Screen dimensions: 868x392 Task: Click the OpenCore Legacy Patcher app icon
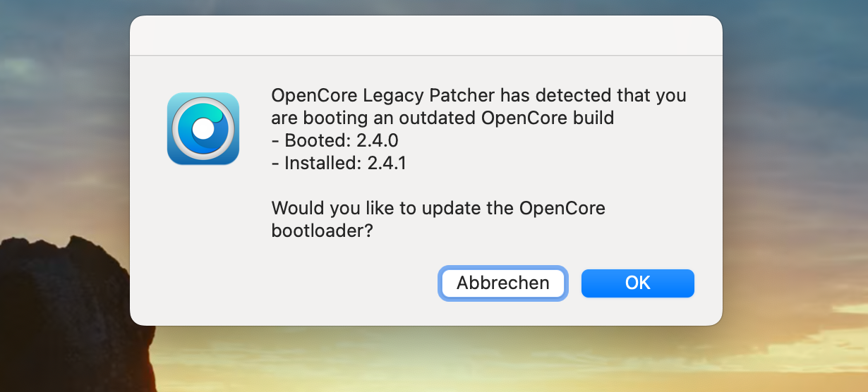tap(203, 129)
